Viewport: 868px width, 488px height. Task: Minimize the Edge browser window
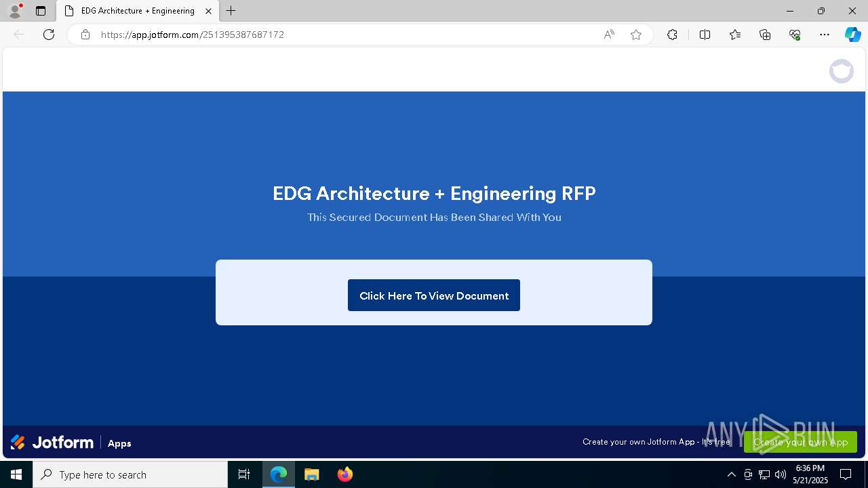click(x=790, y=11)
